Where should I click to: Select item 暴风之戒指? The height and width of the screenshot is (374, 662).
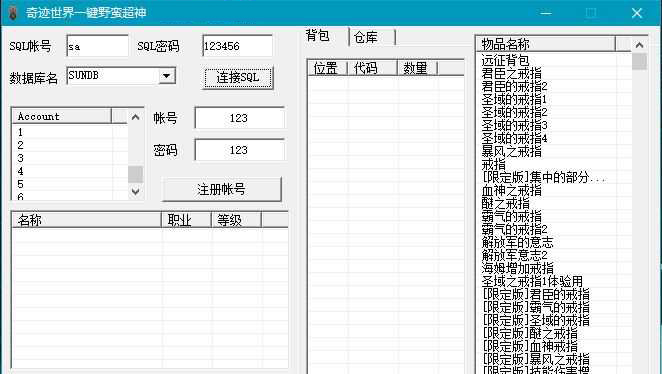pyautogui.click(x=511, y=151)
